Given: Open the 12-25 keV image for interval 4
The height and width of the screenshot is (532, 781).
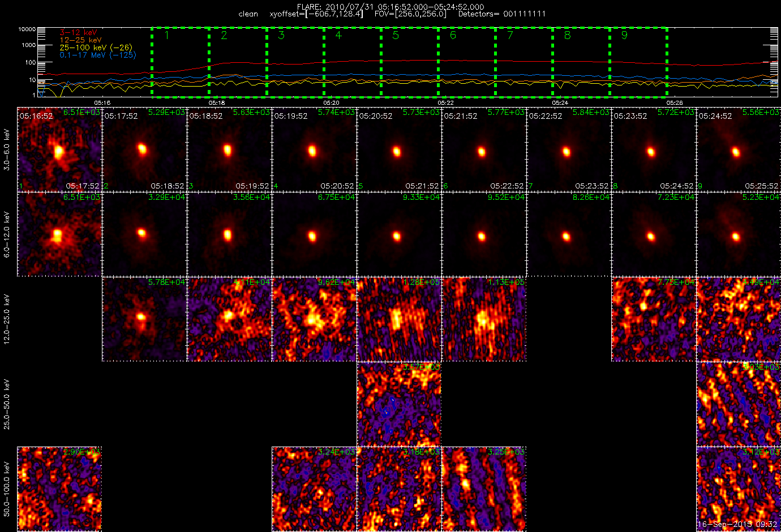Looking at the screenshot, I should pos(314,319).
